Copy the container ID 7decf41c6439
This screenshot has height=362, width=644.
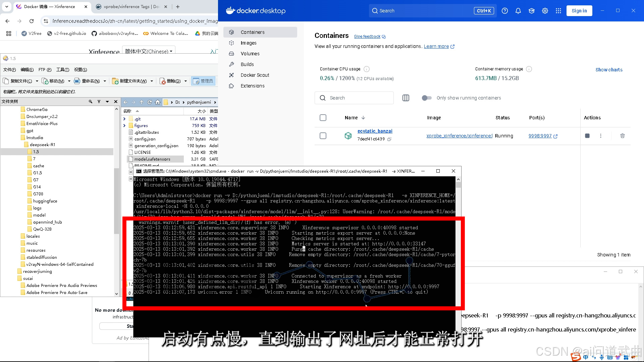point(389,139)
